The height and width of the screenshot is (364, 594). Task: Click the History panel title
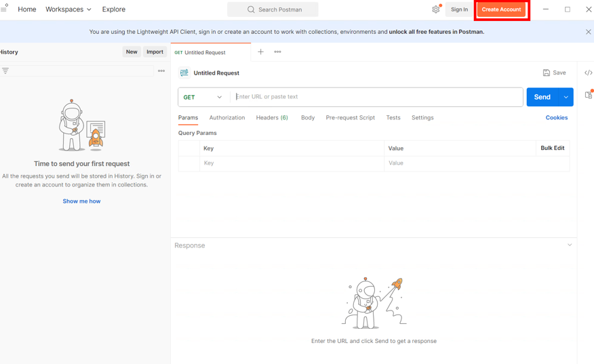9,52
